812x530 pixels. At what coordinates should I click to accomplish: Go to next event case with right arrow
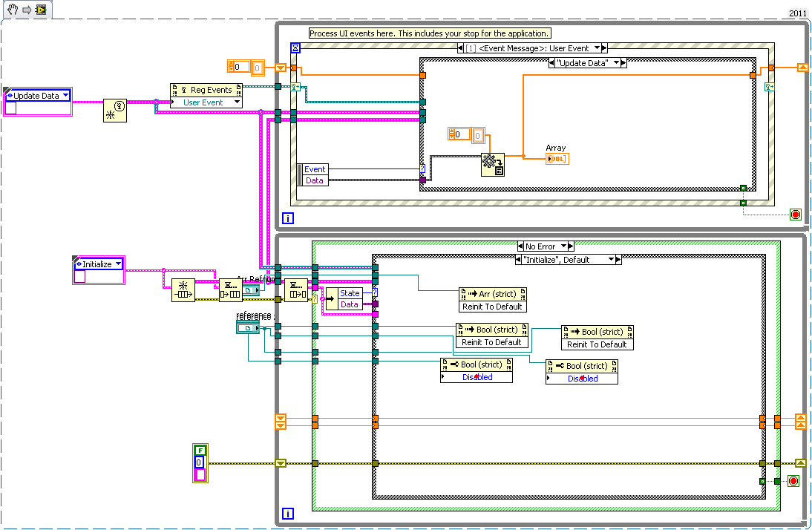point(604,48)
